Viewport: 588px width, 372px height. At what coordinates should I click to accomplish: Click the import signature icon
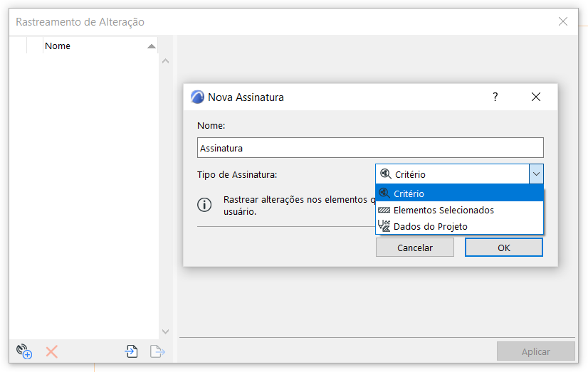coord(132,351)
